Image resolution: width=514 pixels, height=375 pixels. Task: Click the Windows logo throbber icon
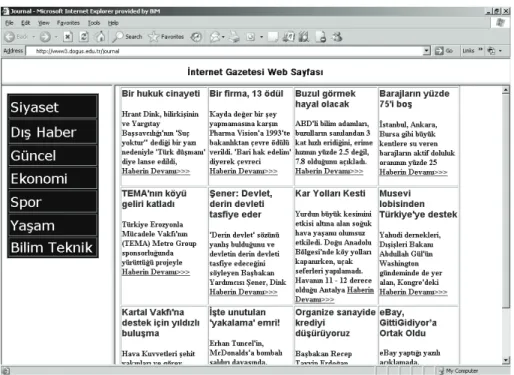tap(500, 23)
